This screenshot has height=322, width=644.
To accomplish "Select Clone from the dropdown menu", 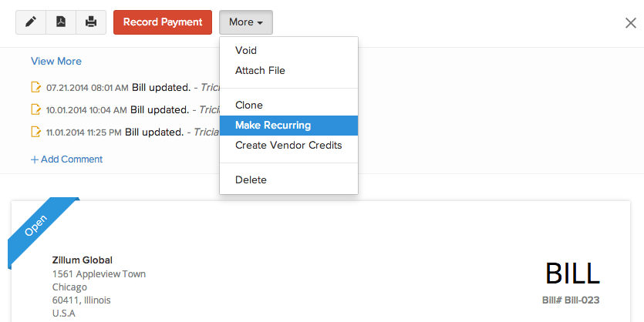I will tap(288, 105).
